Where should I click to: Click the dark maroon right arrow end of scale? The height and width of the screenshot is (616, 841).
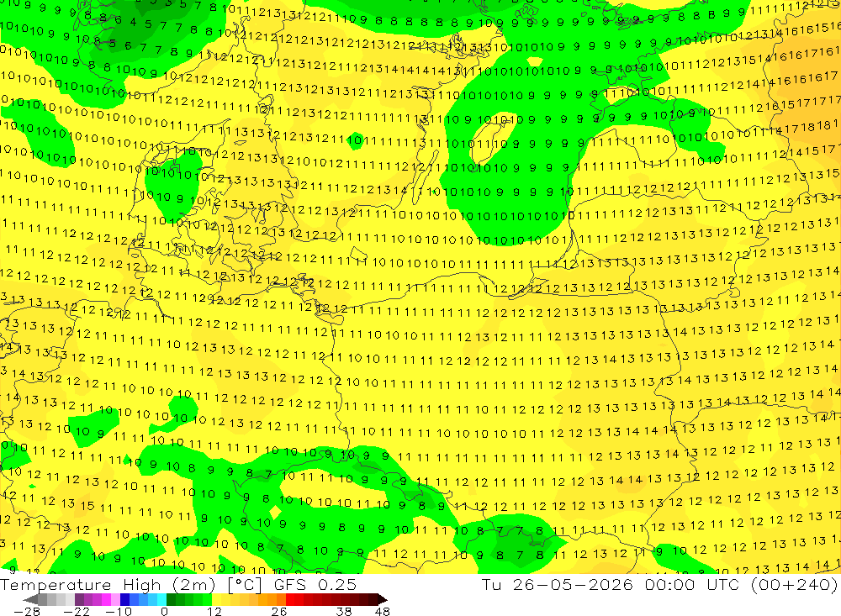tap(383, 599)
